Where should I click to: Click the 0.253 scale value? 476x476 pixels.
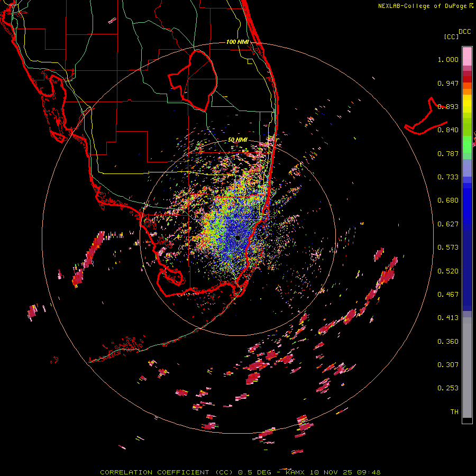tap(448, 388)
